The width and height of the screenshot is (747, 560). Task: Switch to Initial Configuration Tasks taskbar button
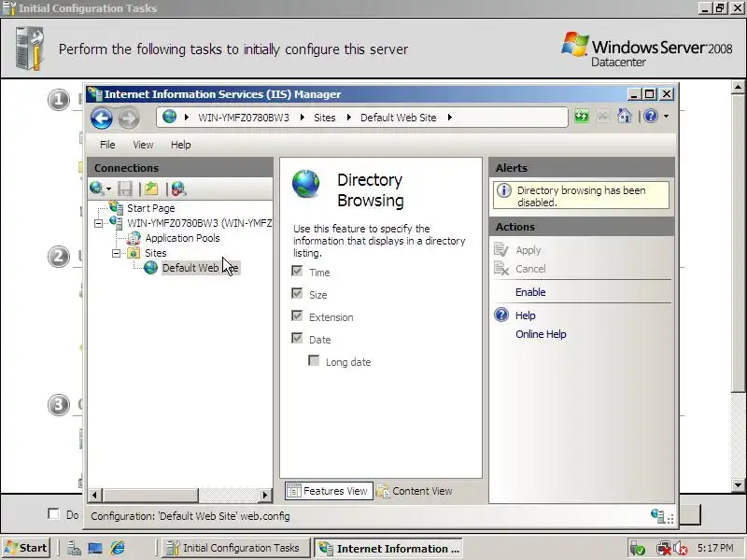pyautogui.click(x=236, y=548)
